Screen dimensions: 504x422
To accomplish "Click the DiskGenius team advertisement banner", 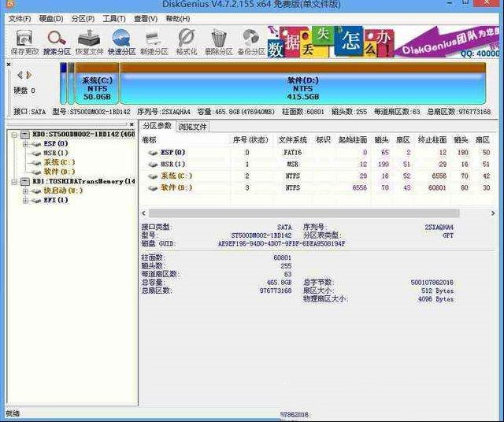I will coord(384,42).
